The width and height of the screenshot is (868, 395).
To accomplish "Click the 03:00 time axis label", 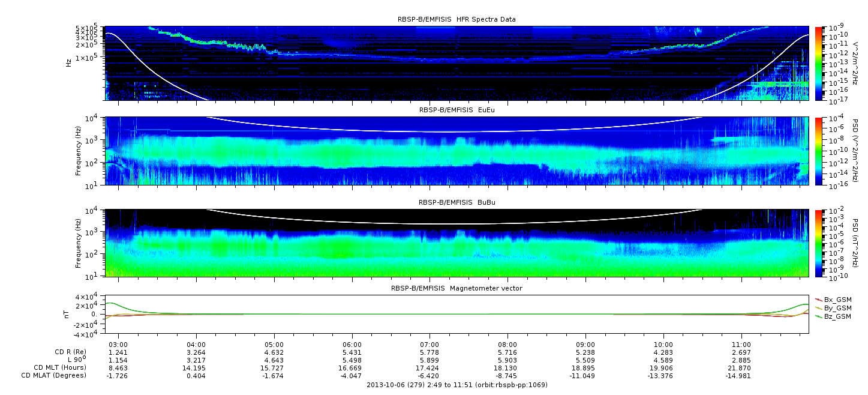I will coord(118,345).
